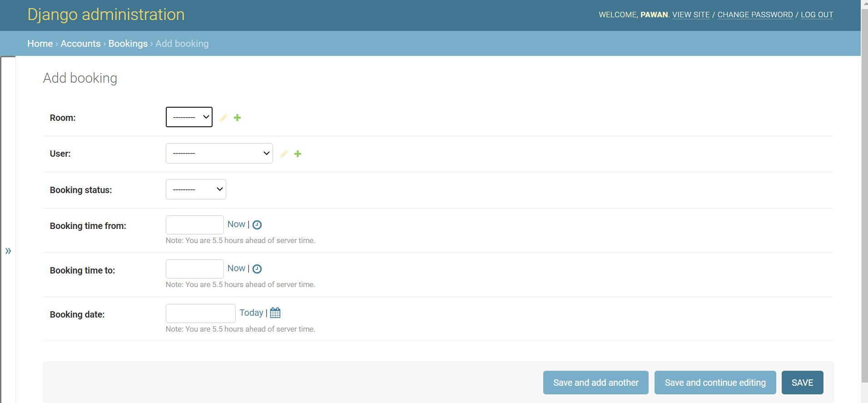Click the Booking time to label
This screenshot has height=403, width=868.
(82, 270)
